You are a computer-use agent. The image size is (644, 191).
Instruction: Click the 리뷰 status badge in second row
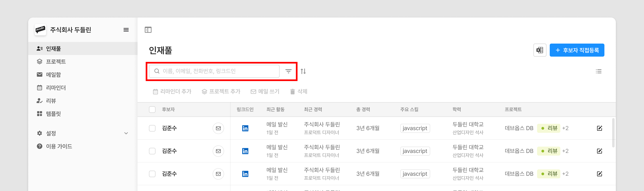[x=549, y=151]
